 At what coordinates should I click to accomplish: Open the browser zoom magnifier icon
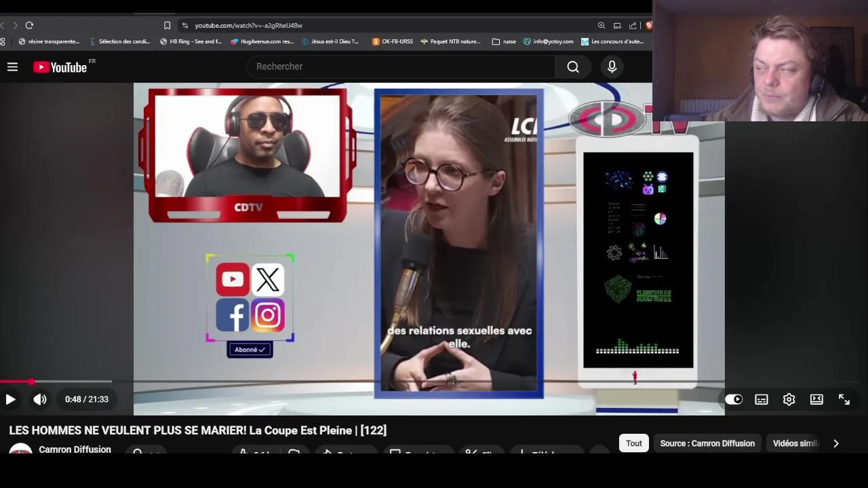pyautogui.click(x=601, y=25)
